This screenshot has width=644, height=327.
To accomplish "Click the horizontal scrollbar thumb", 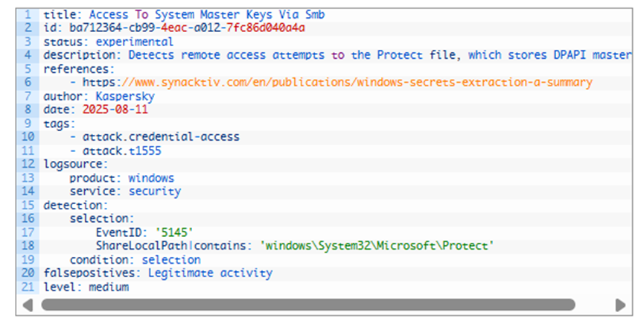I will click(x=308, y=305).
